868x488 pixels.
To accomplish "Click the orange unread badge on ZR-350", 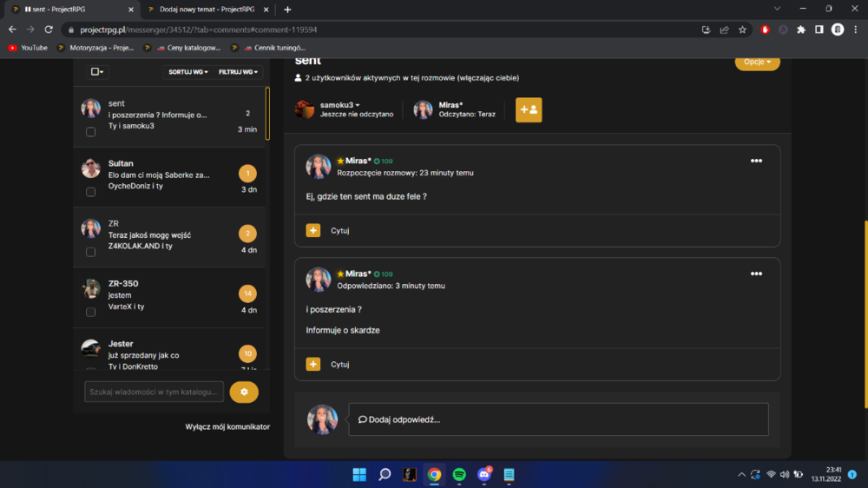I will point(247,293).
